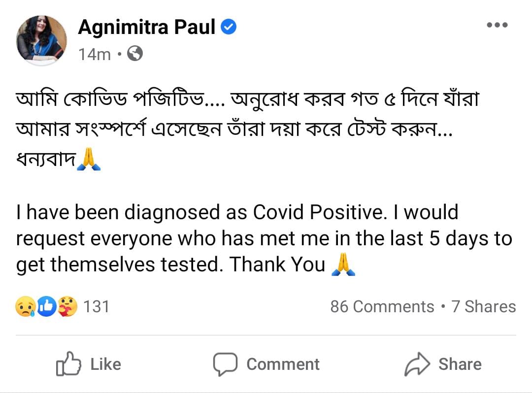The height and width of the screenshot is (393, 532).
Task: Open the three-dot post options menu
Action: 497,25
